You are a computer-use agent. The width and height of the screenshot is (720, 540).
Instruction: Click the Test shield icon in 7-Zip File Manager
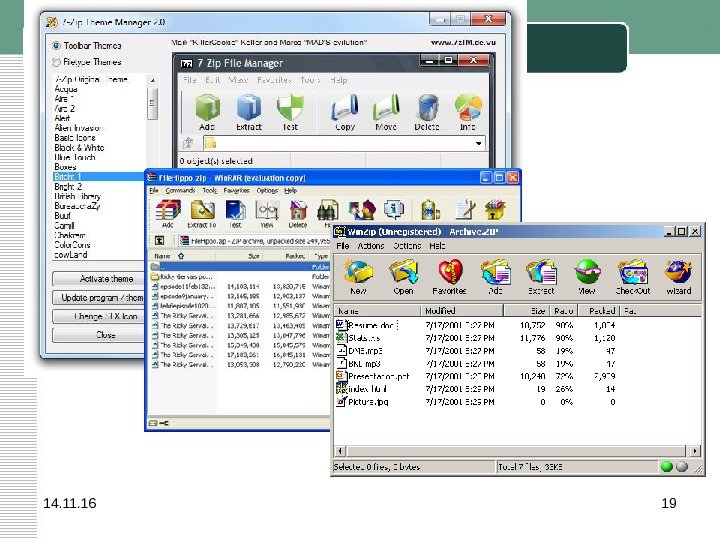click(290, 108)
